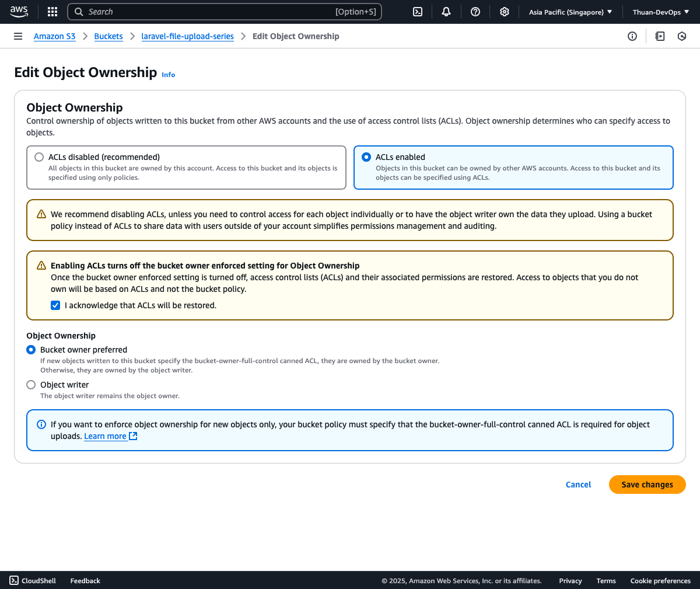Go to the Buckets breadcrumb

click(x=108, y=36)
